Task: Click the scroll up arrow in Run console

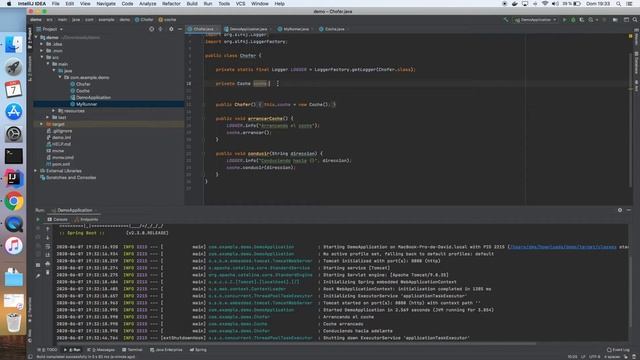Action: pos(48,229)
